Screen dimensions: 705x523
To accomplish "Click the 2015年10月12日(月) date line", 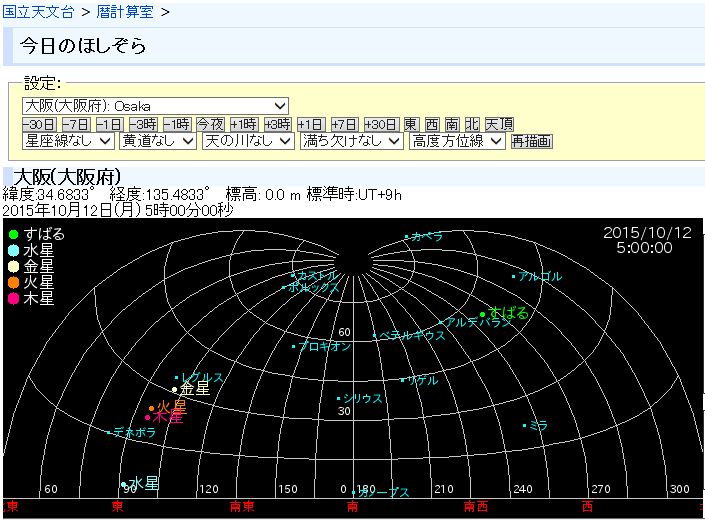I will pos(118,210).
